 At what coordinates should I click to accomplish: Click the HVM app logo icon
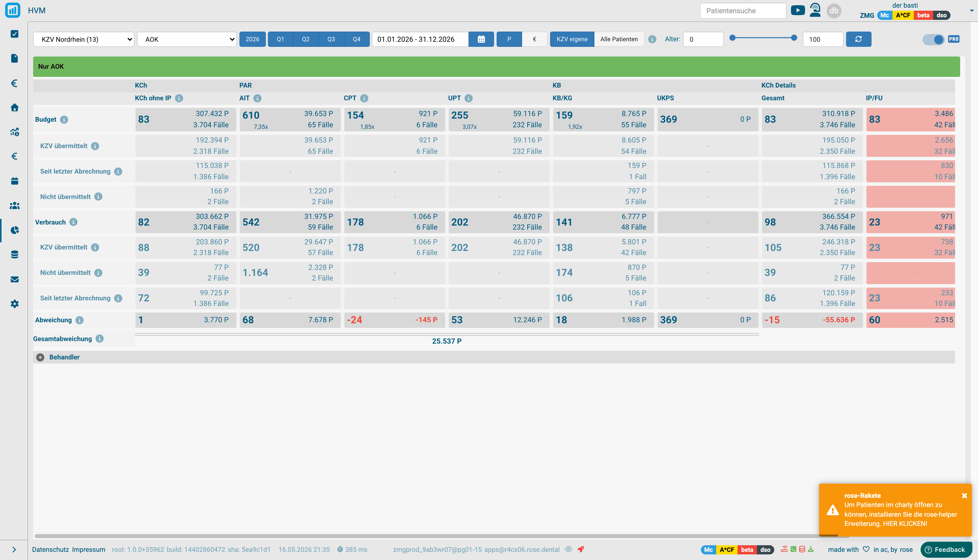(x=13, y=10)
